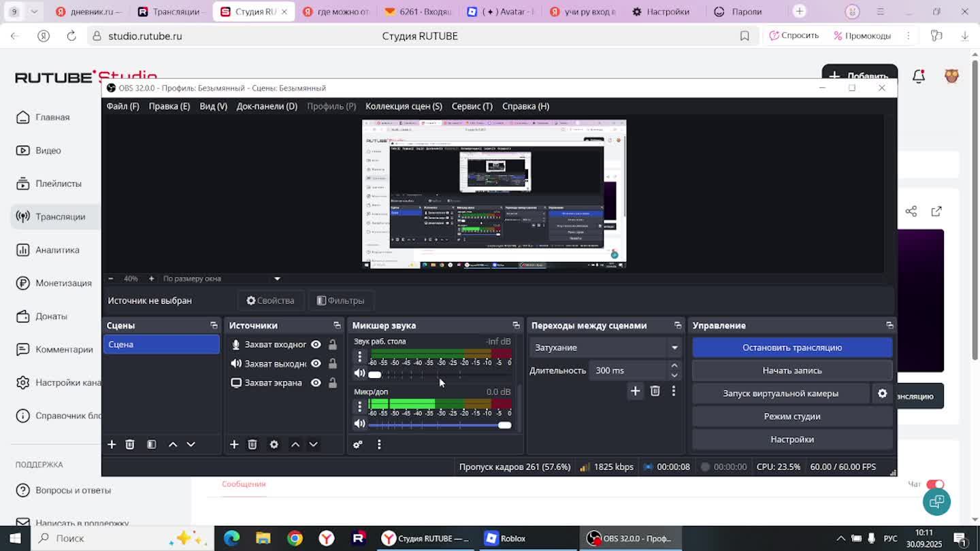Viewport: 980px width, 551px height.
Task: Adjust Микр/доп volume slider
Action: [x=440, y=424]
